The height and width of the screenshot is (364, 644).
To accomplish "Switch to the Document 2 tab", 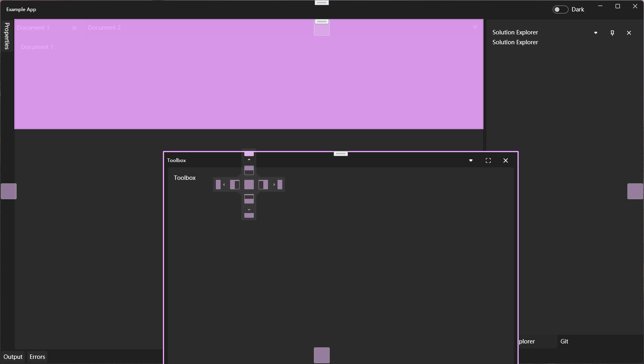I will 104,27.
